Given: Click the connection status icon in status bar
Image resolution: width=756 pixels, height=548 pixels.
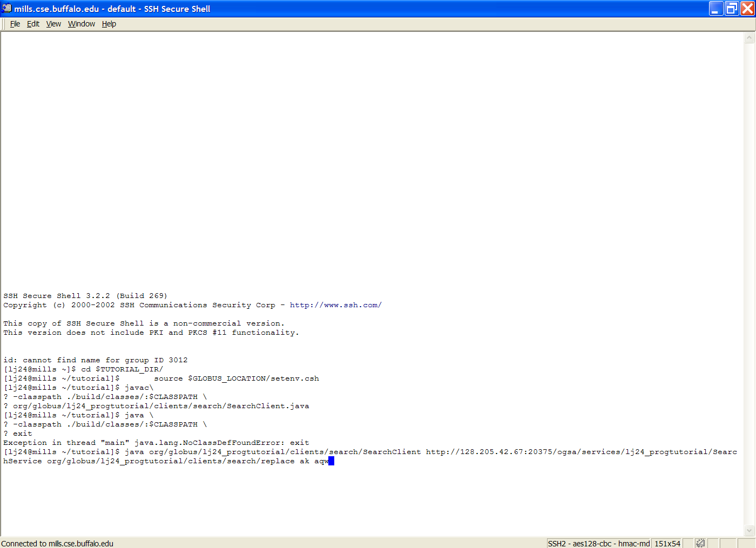Looking at the screenshot, I should click(x=700, y=543).
